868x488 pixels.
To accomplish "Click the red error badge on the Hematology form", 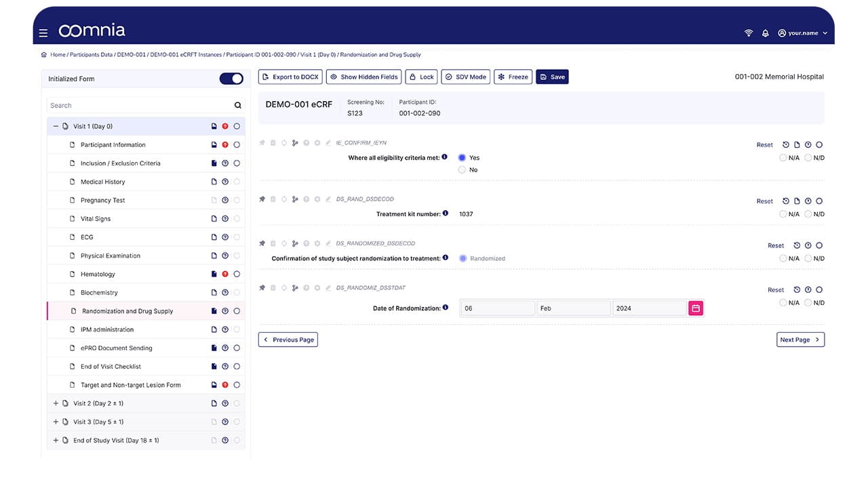I will 226,274.
